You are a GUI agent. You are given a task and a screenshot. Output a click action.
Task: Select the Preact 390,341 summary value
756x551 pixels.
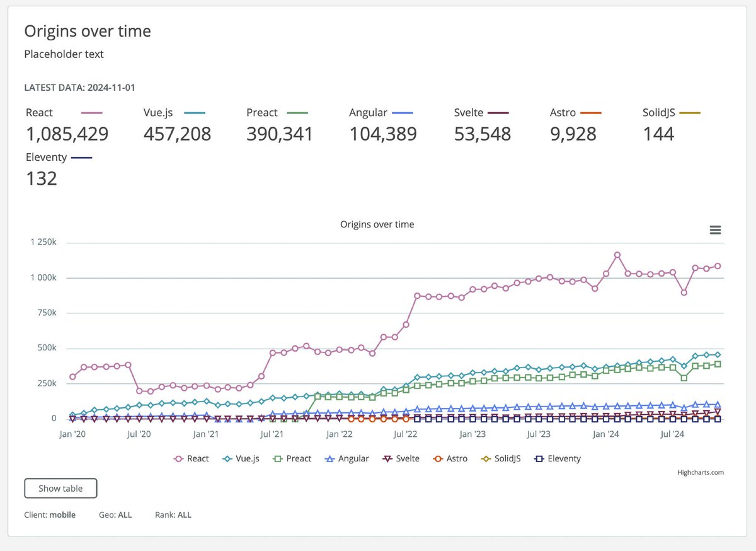coord(280,134)
